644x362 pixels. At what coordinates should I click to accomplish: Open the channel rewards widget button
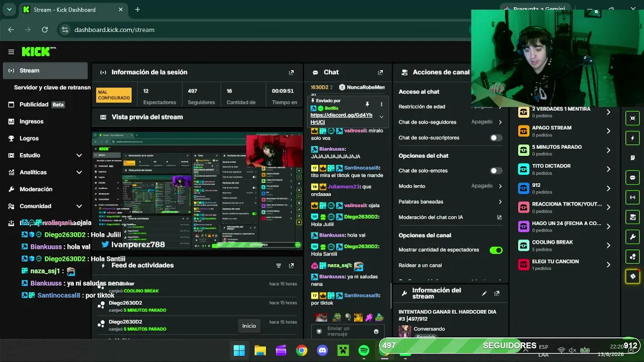tap(632, 276)
